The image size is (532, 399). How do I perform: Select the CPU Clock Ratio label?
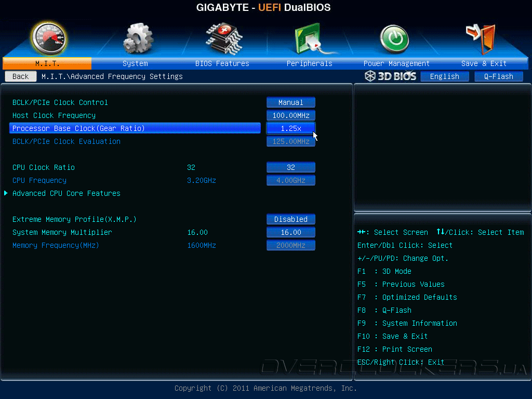pos(44,167)
